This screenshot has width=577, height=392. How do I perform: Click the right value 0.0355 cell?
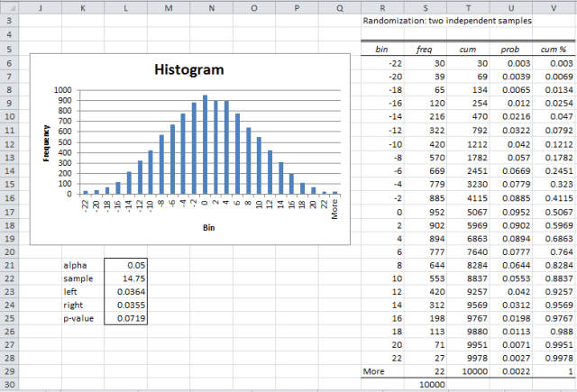[126, 305]
